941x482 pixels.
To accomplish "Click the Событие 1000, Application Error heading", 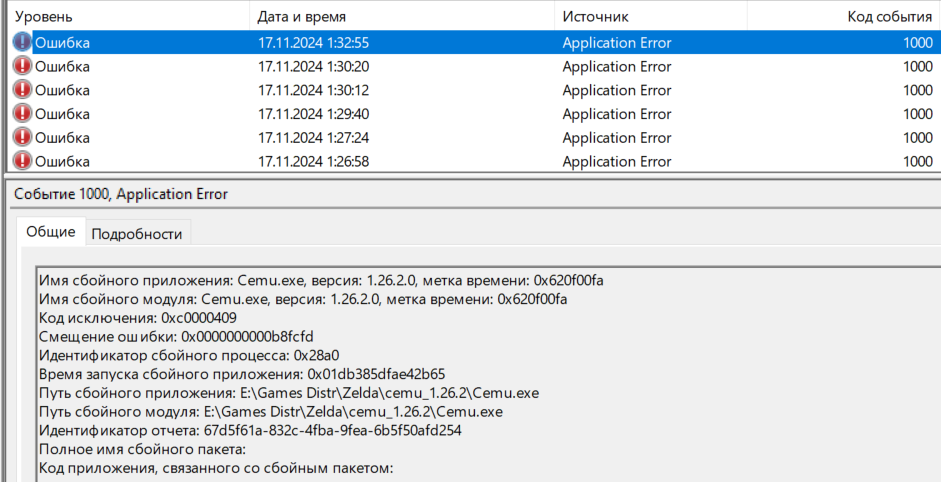I will [x=121, y=194].
